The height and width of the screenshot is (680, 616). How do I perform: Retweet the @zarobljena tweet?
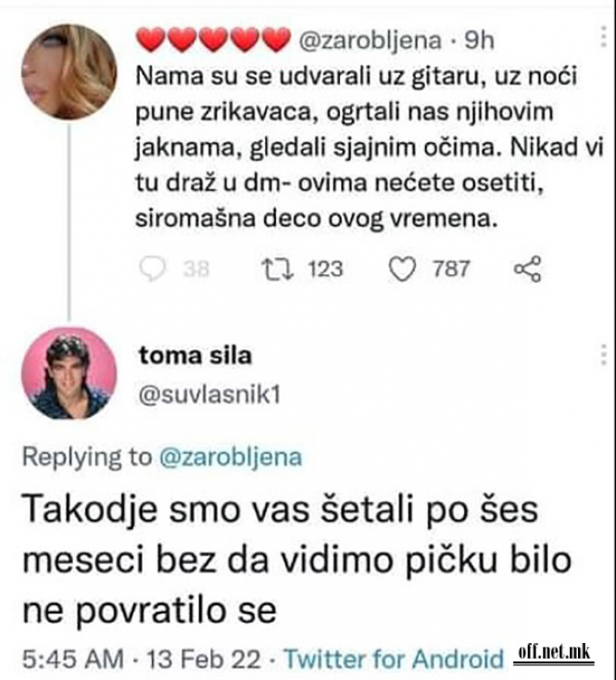274,270
